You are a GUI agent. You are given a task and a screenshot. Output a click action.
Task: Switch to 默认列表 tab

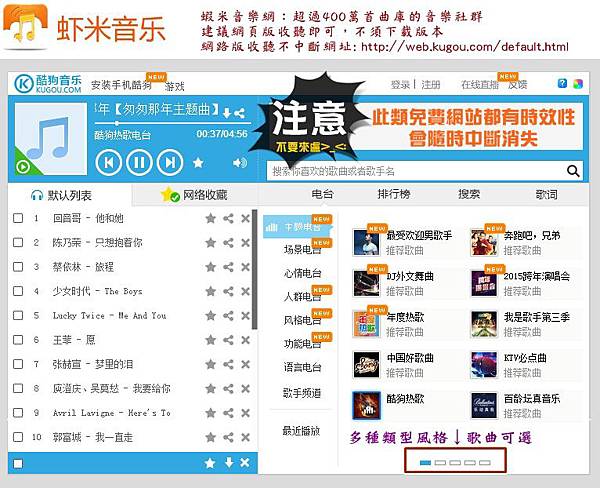pyautogui.click(x=70, y=195)
